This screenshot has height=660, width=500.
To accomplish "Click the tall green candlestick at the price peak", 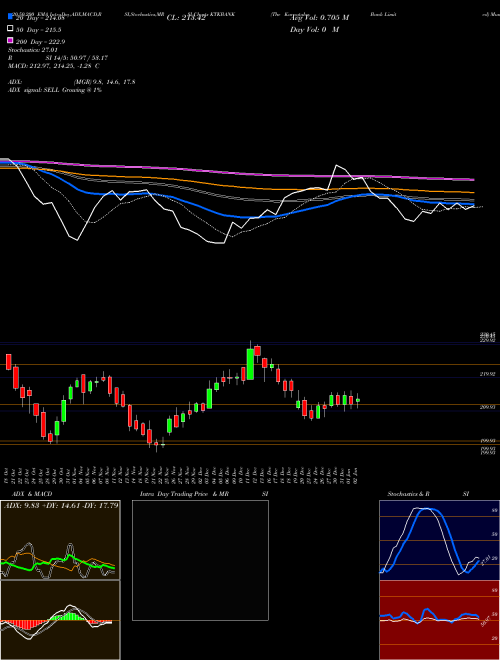I will pyautogui.click(x=250, y=364).
